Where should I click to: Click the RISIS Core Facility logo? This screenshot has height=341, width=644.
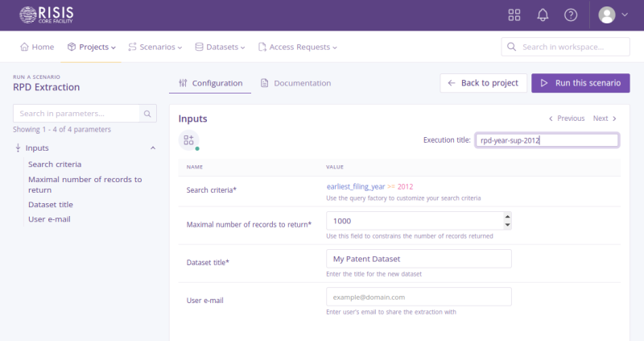point(51,15)
